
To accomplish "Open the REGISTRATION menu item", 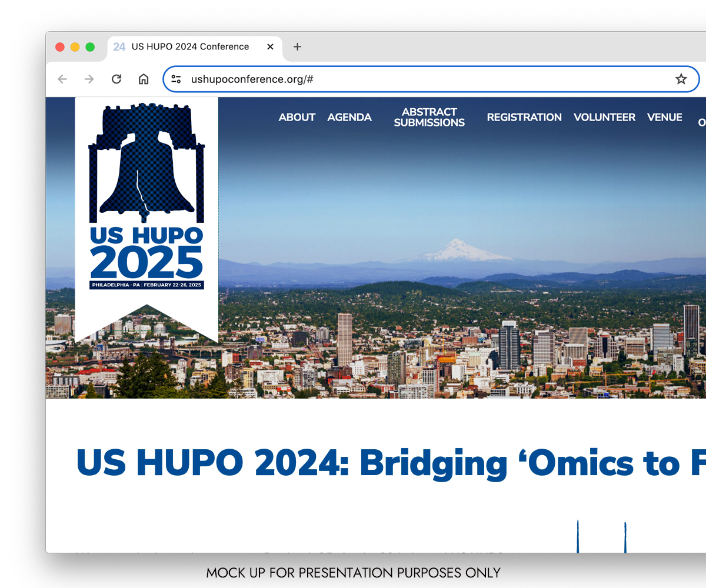I will click(524, 118).
